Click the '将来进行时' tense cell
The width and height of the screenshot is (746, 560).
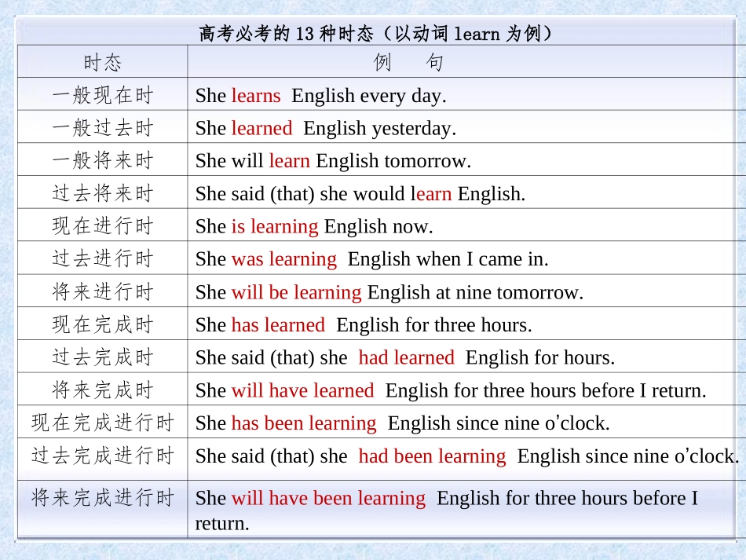(103, 291)
